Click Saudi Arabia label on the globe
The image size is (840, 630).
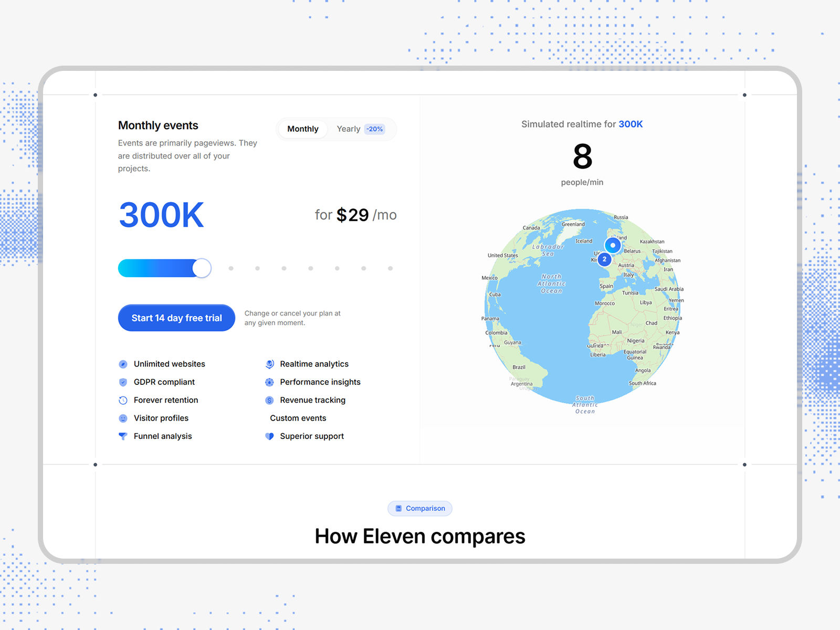pos(669,289)
